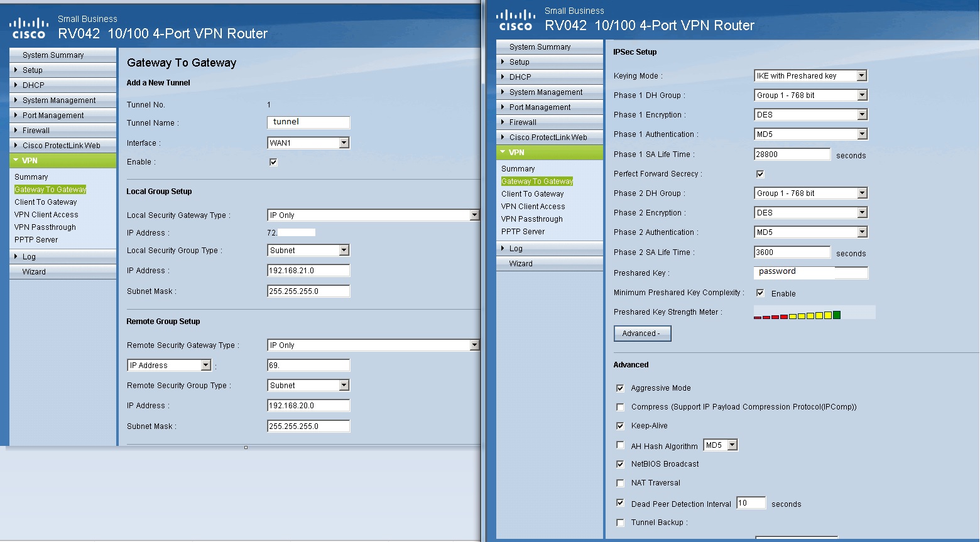Open the Phase 1 Encryption dropdown

pos(810,114)
